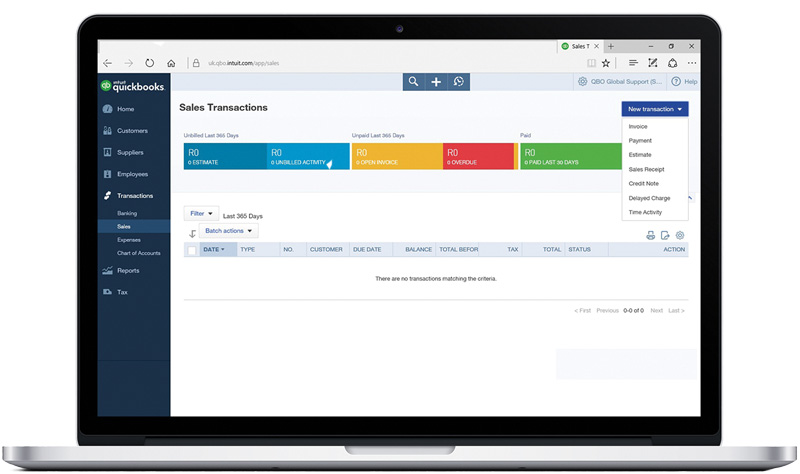Go to Expenses under Transactions
Screen dimensions: 800x474
(129, 240)
